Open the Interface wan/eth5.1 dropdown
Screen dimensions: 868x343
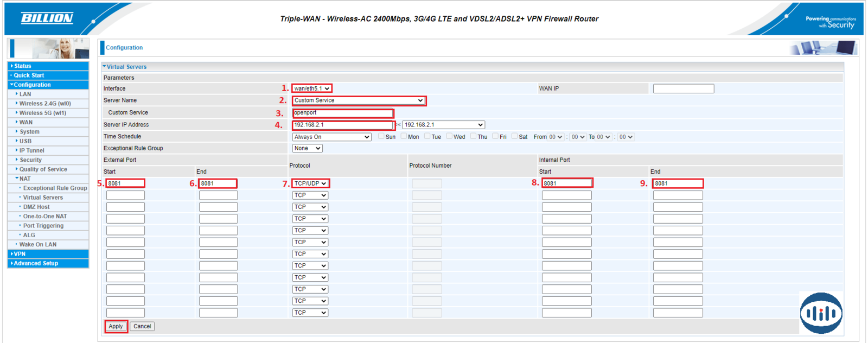[311, 88]
